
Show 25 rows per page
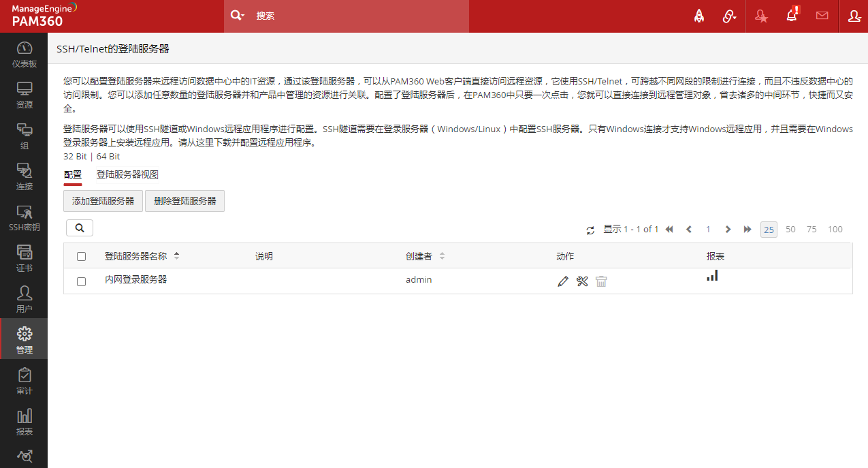tap(769, 230)
